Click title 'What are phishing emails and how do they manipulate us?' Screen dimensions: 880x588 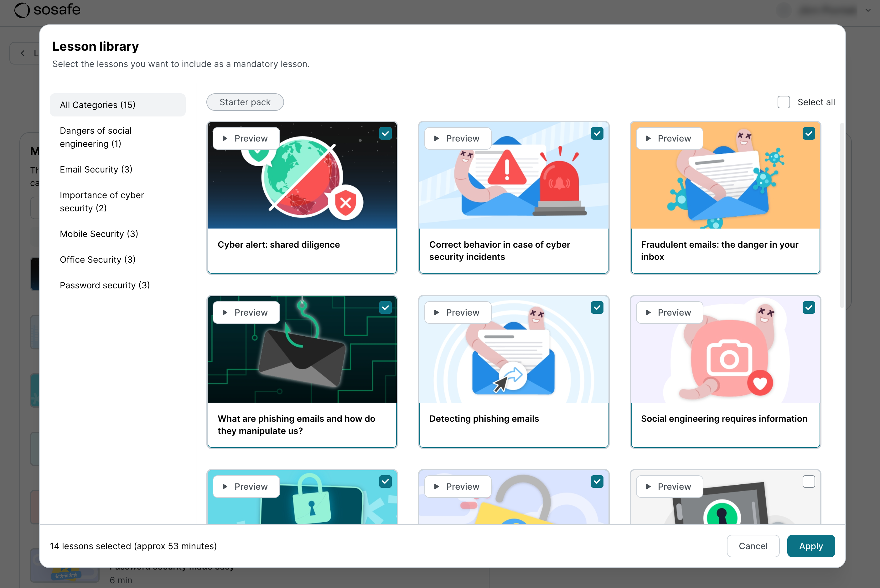pos(296,425)
